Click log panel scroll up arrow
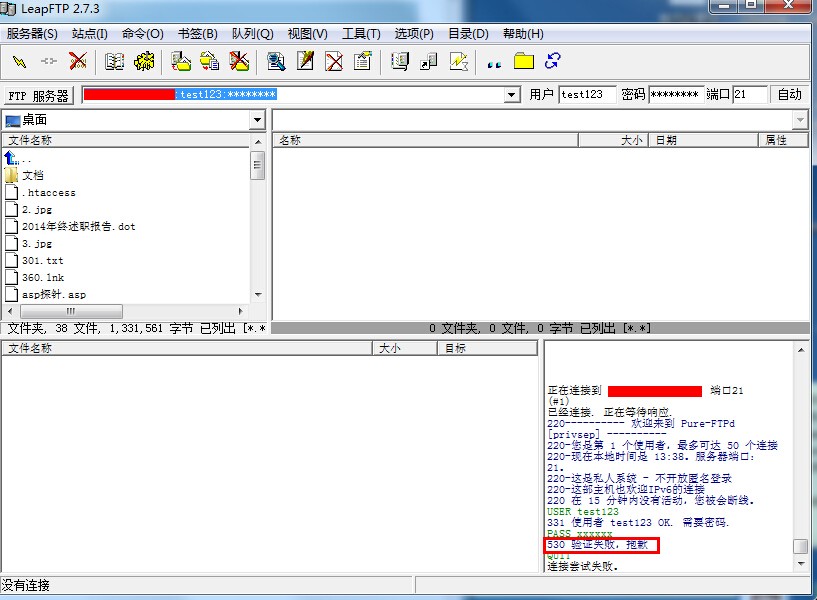 801,350
